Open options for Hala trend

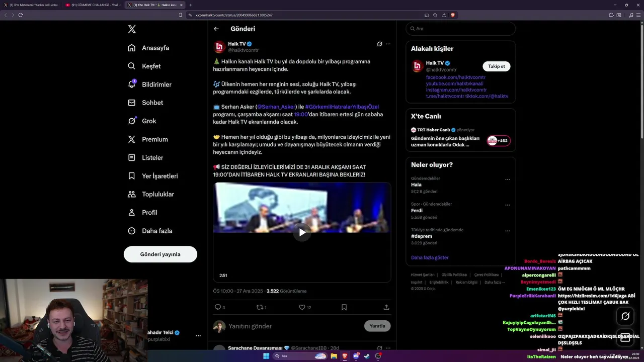click(x=508, y=179)
